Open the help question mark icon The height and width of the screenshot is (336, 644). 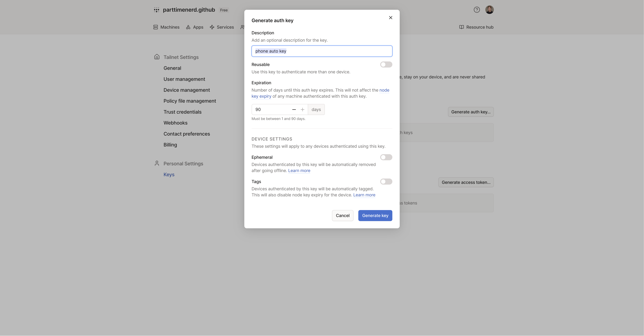(476, 10)
